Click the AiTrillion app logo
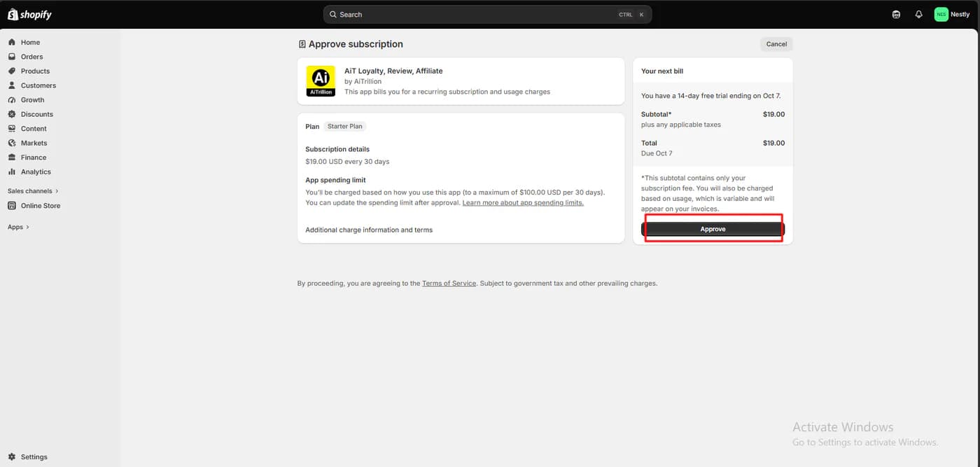The width and height of the screenshot is (980, 467). [x=321, y=81]
